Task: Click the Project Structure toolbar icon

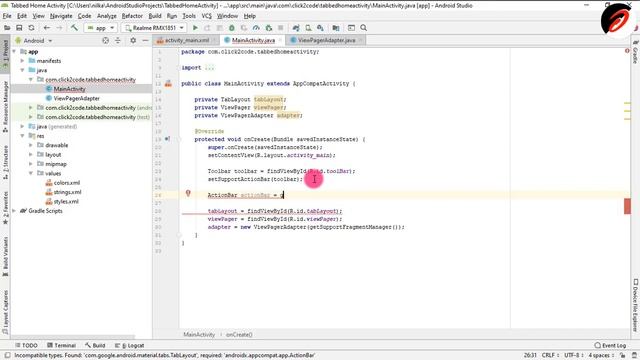Action: [336, 28]
